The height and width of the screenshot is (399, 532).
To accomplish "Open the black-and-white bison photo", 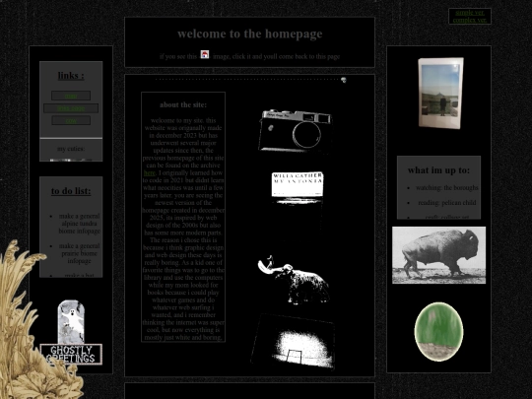I will click(438, 255).
